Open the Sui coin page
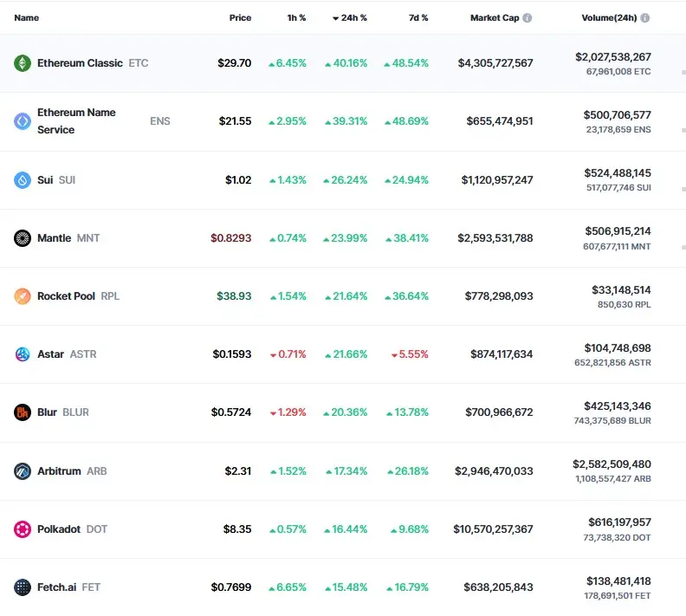This screenshot has height=616, width=686. point(45,180)
